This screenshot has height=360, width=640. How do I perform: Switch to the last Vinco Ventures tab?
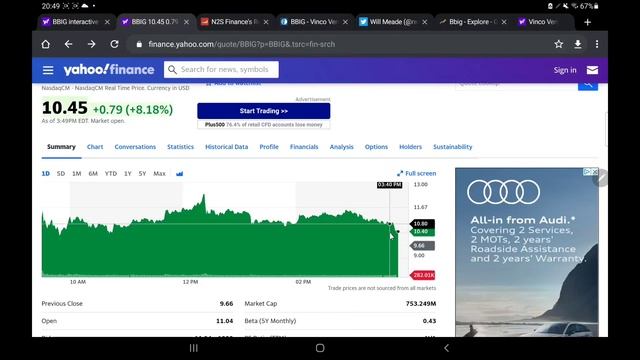(543, 22)
